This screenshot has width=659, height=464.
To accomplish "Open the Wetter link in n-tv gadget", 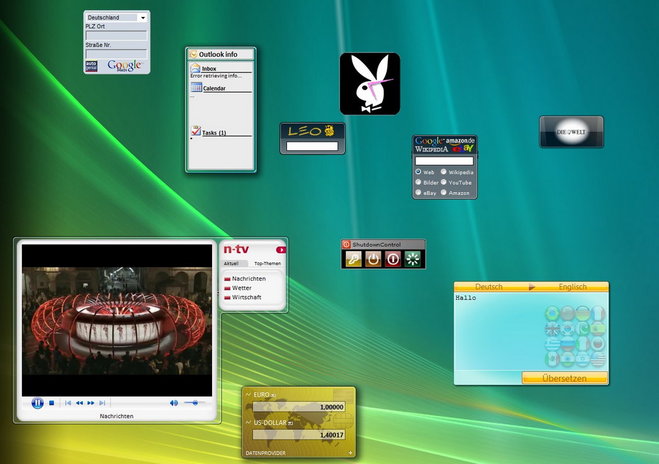I will (x=242, y=288).
